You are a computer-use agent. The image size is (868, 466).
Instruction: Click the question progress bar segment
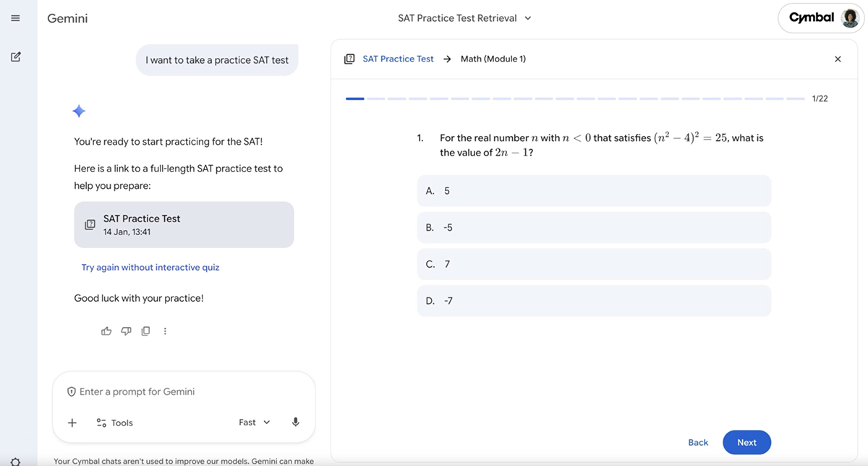354,98
